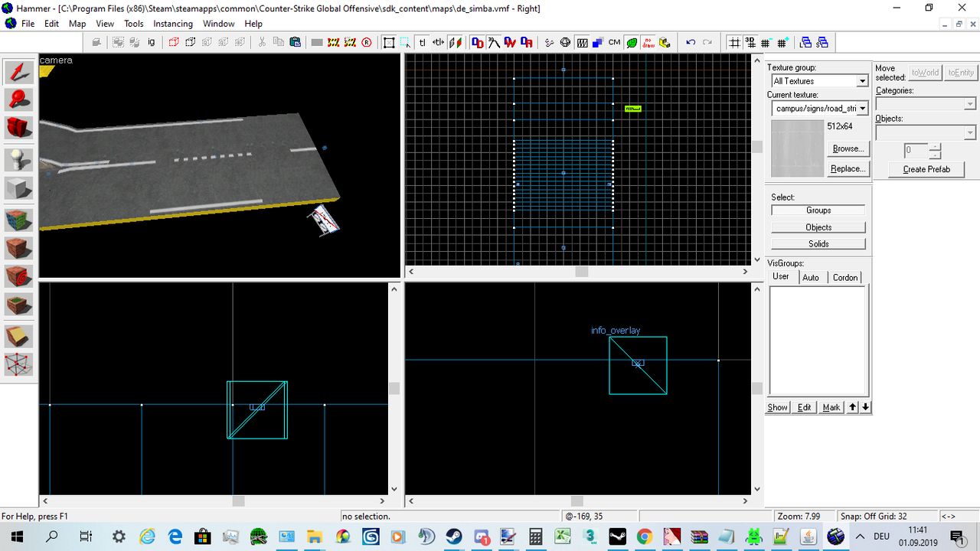Screen dimensions: 980x551
Task: Click the top 2D view horizontal scrollbar
Action: 577,272
